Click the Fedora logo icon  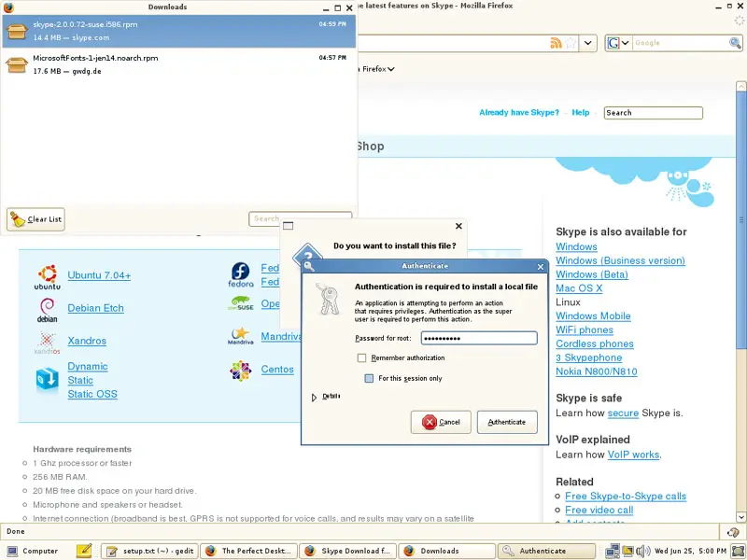pyautogui.click(x=241, y=275)
